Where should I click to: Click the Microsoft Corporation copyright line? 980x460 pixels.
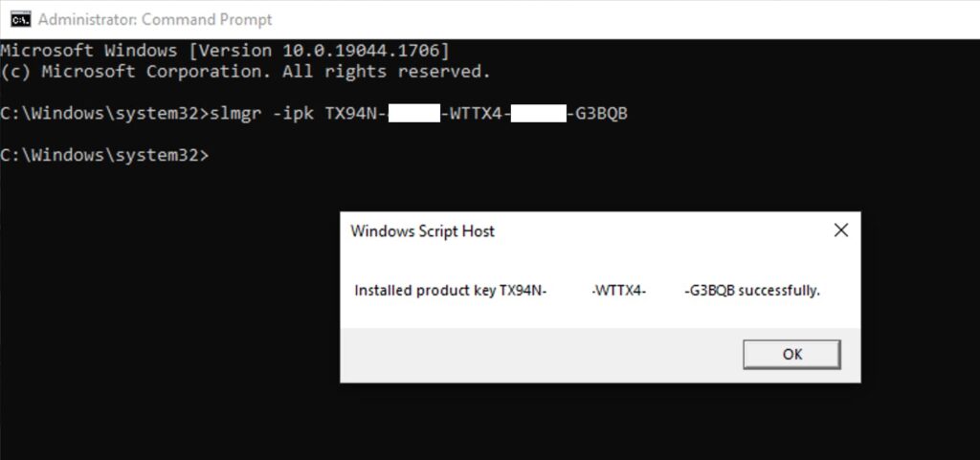click(245, 72)
